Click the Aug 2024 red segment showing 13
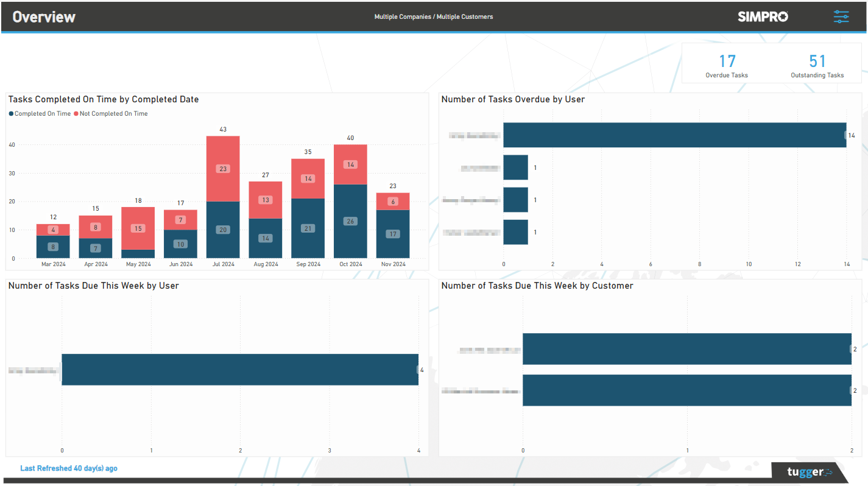 click(266, 199)
